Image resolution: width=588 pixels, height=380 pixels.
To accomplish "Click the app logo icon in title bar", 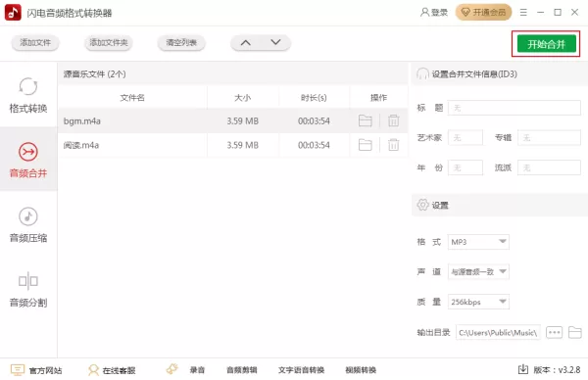I will coord(13,13).
